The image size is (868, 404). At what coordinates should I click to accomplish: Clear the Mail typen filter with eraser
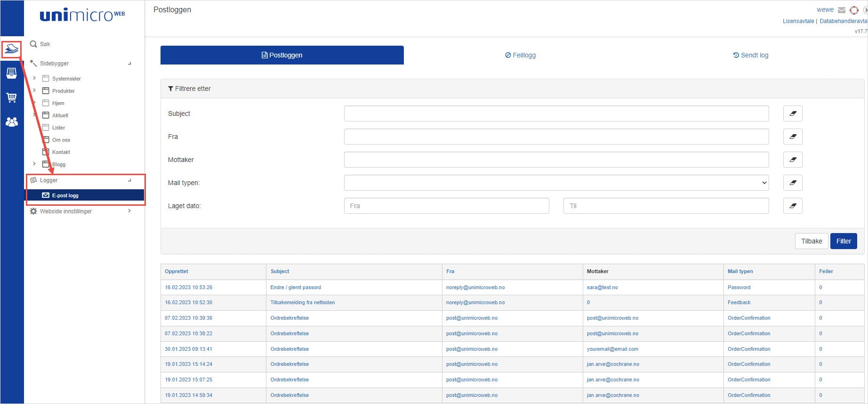pos(793,183)
